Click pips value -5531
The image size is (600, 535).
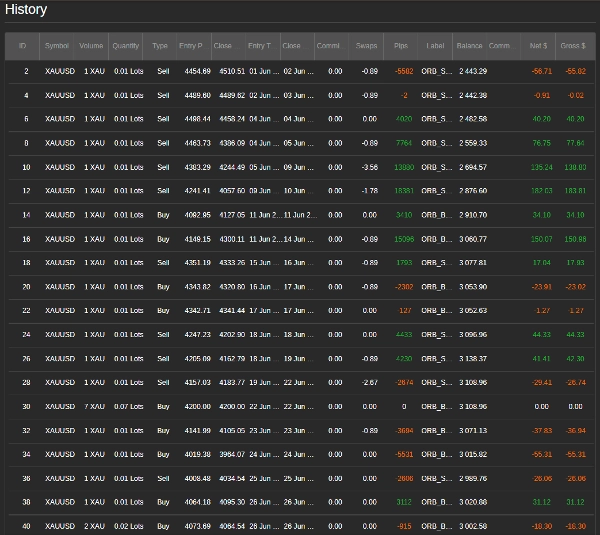pyautogui.click(x=404, y=455)
